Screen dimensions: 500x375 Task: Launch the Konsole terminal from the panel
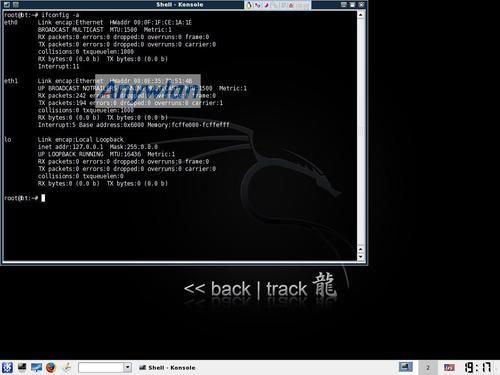[22, 367]
